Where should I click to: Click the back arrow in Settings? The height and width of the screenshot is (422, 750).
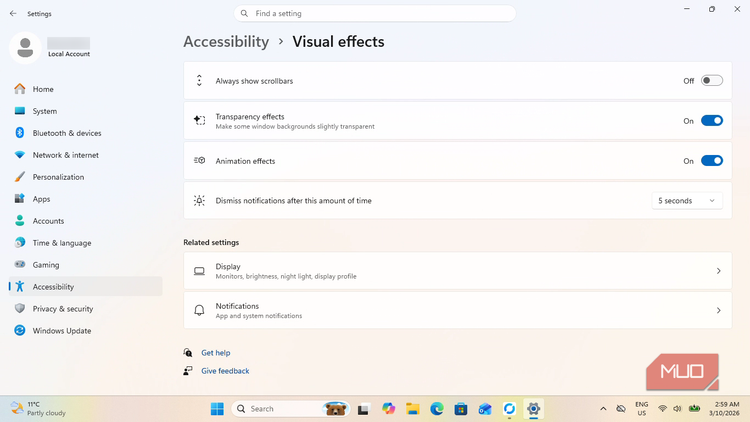(x=13, y=13)
